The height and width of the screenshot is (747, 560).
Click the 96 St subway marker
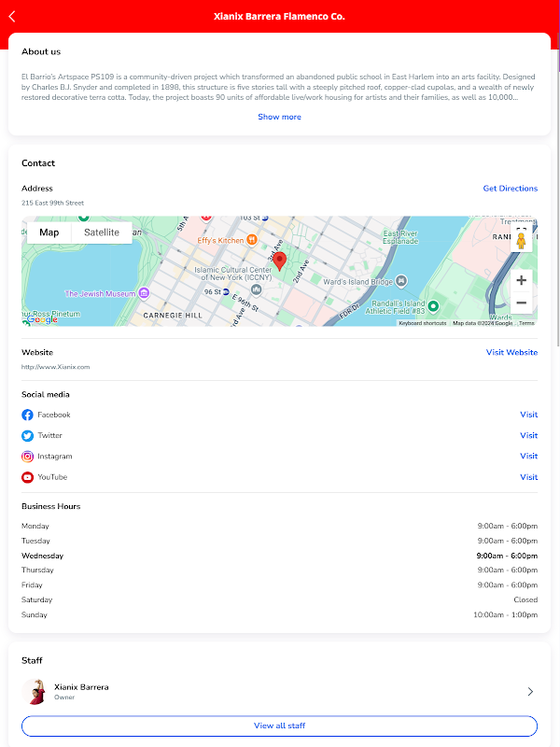226,291
